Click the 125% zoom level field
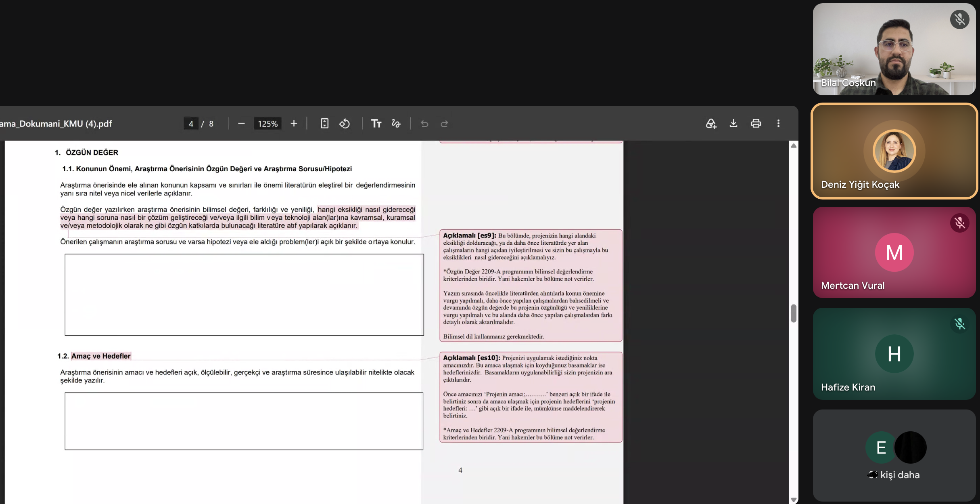This screenshot has width=980, height=504. tap(267, 124)
